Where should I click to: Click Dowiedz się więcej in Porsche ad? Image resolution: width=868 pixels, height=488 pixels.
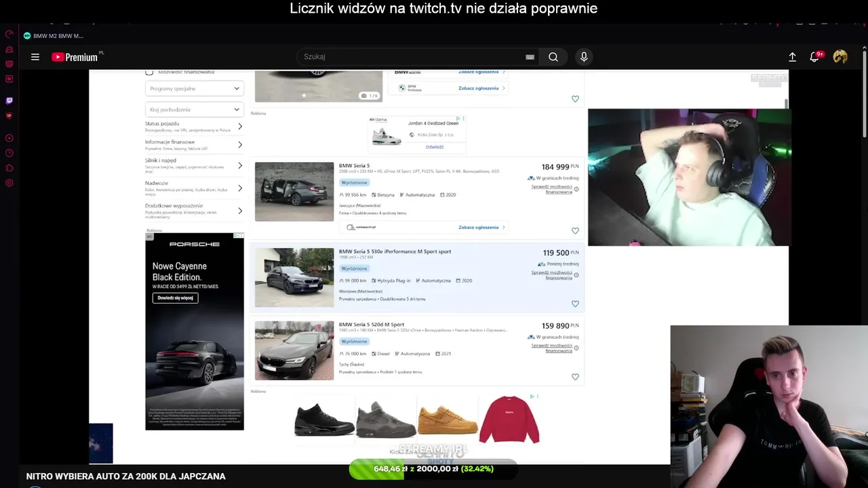pyautogui.click(x=175, y=298)
